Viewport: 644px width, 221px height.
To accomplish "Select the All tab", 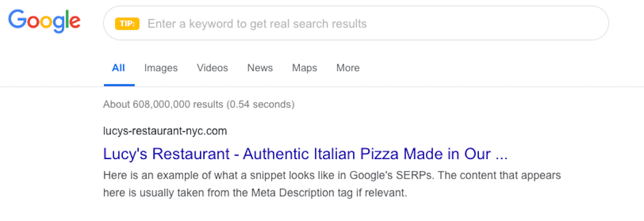I will click(x=119, y=68).
